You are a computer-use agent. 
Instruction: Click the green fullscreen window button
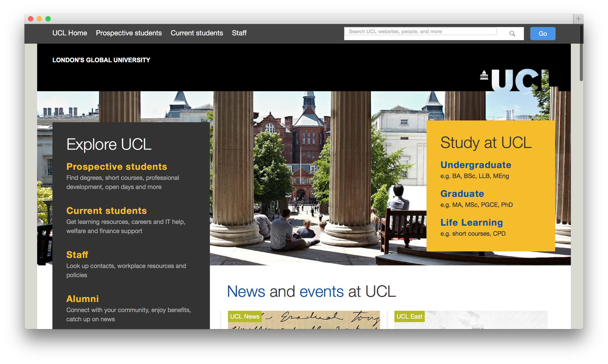tap(48, 19)
